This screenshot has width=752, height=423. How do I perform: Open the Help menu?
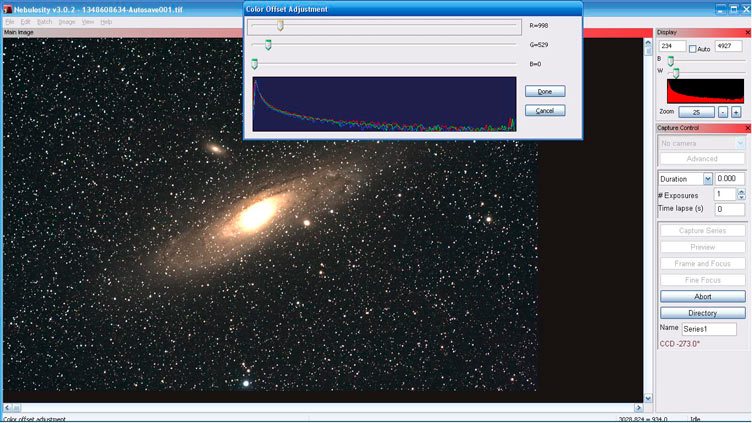click(x=106, y=21)
